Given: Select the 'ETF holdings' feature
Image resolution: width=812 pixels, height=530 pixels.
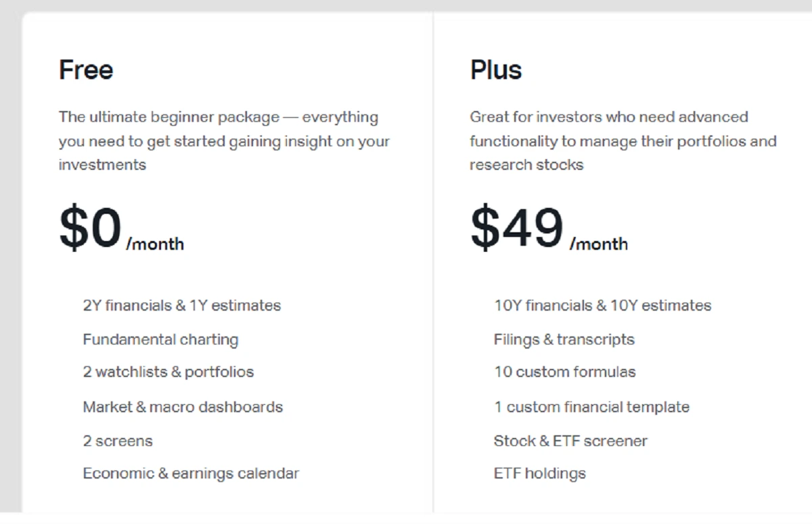Looking at the screenshot, I should [539, 473].
